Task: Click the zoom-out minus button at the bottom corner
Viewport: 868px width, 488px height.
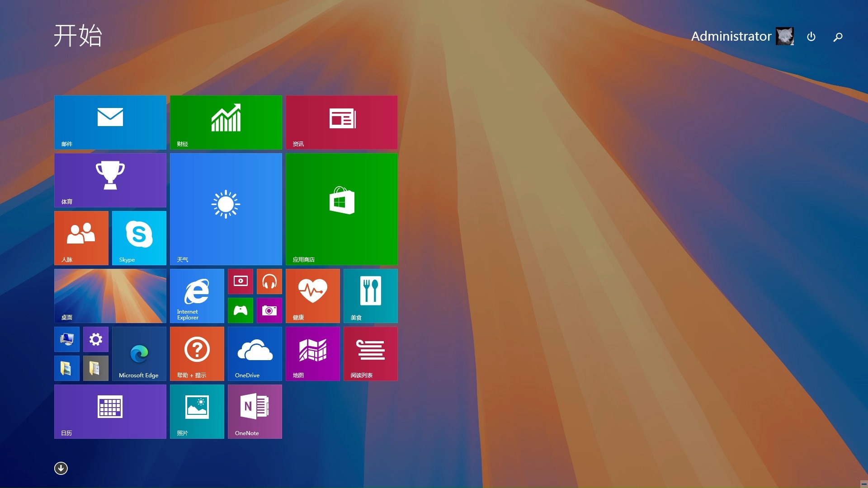Action: (x=864, y=484)
